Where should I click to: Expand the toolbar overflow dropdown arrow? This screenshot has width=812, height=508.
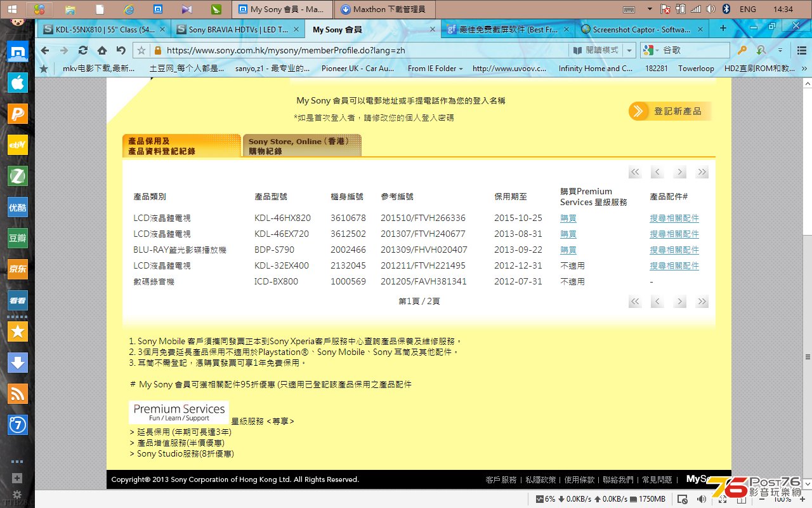[x=780, y=50]
